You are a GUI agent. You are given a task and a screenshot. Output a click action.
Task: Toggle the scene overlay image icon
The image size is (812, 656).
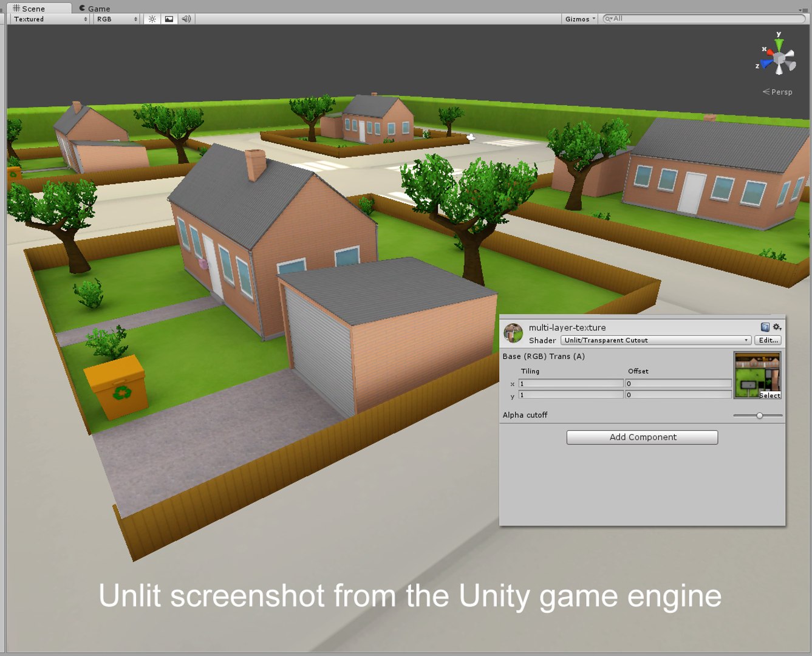(169, 19)
